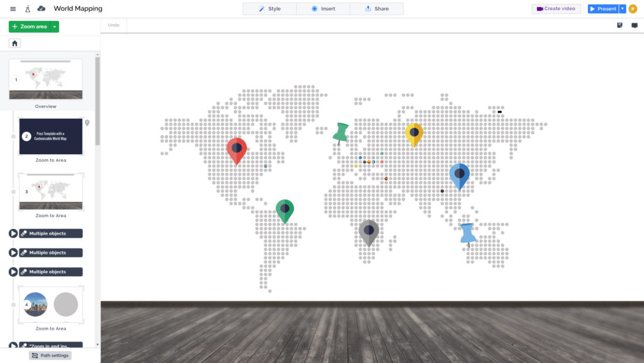
Task: Expand the Zoom area dropdown arrow
Action: click(55, 26)
